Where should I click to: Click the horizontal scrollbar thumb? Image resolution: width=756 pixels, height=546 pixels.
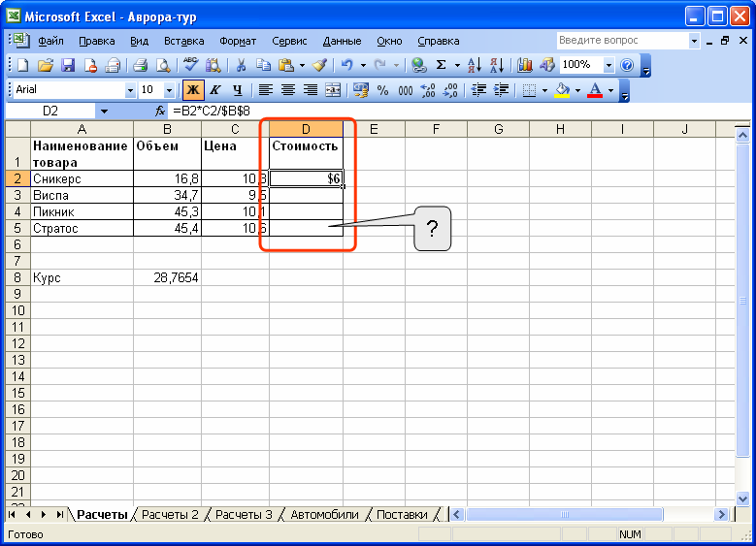pyautogui.click(x=565, y=515)
